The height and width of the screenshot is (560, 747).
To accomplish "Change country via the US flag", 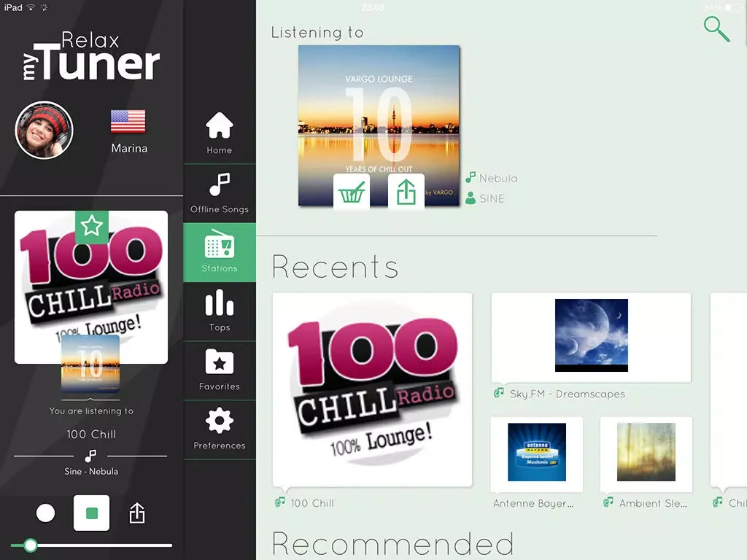I will (128, 122).
